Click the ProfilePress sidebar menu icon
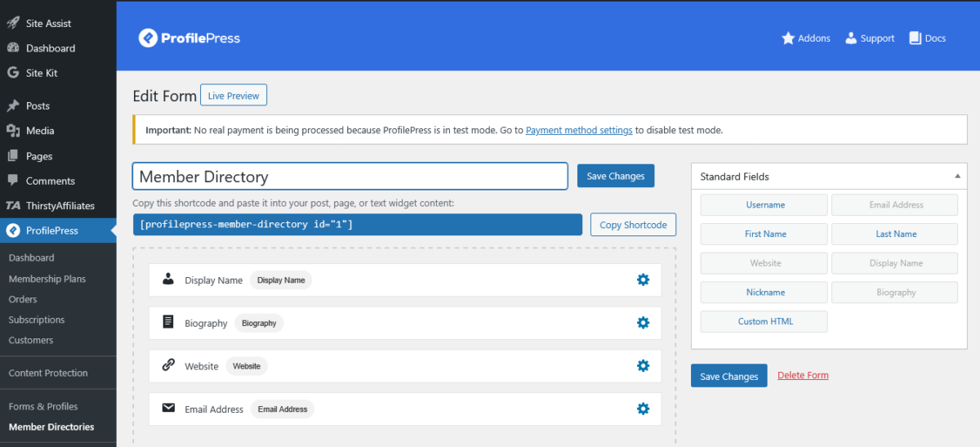Image resolution: width=980 pixels, height=447 pixels. pyautogui.click(x=13, y=230)
